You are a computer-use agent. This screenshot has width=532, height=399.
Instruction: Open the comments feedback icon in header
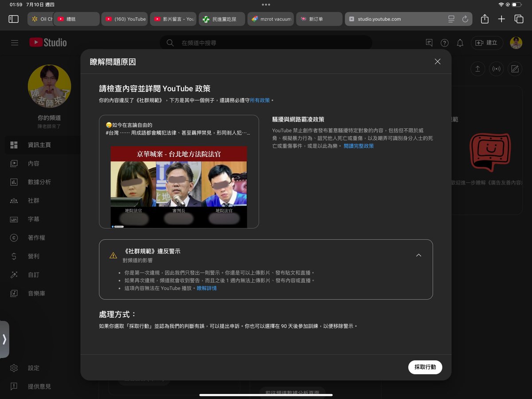click(x=429, y=43)
